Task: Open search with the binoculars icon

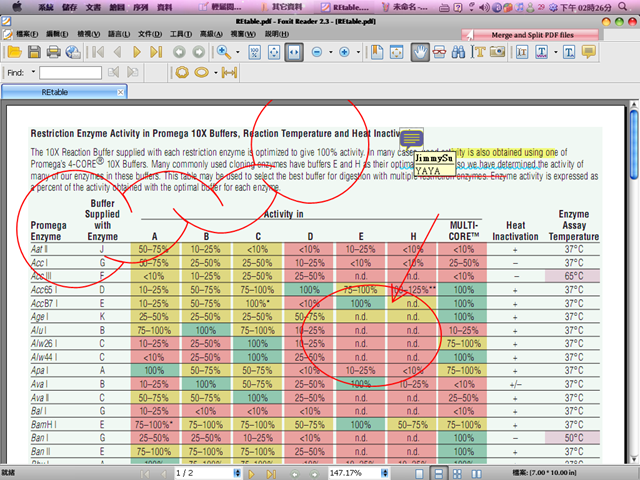Action: 458,52
